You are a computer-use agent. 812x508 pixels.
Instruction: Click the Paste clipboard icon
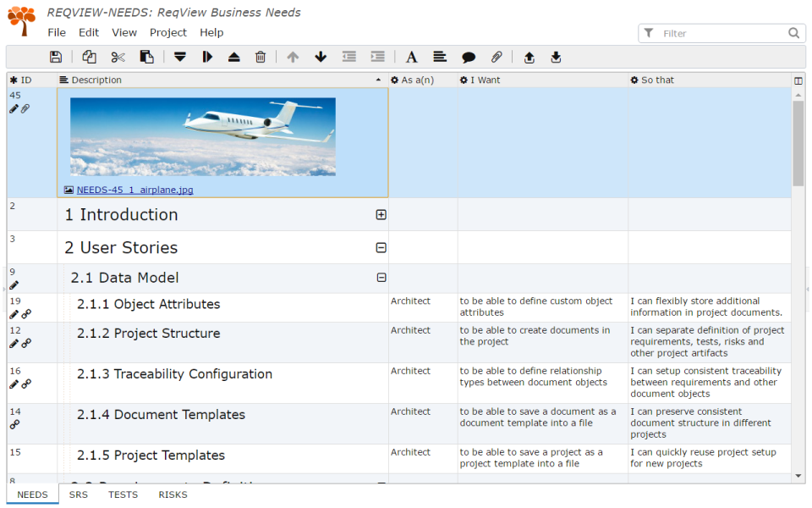coord(147,57)
